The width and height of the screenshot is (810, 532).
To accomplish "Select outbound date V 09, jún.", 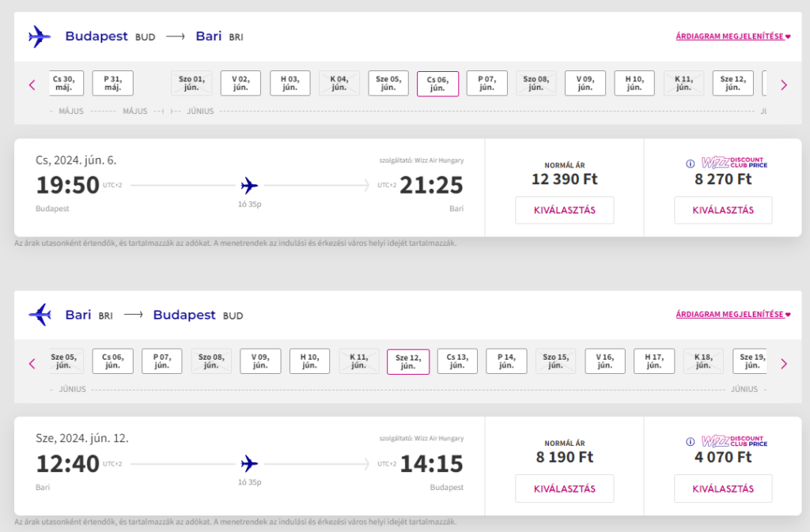I will pyautogui.click(x=585, y=83).
